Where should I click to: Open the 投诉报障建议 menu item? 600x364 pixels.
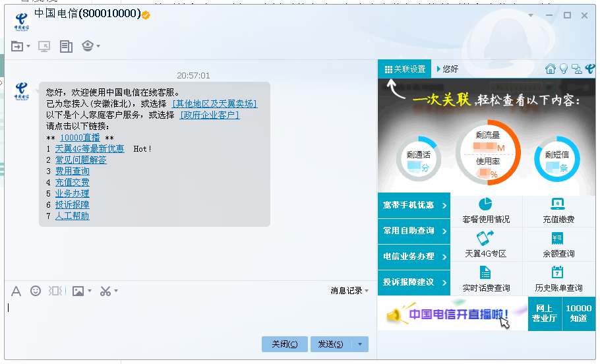(x=414, y=282)
